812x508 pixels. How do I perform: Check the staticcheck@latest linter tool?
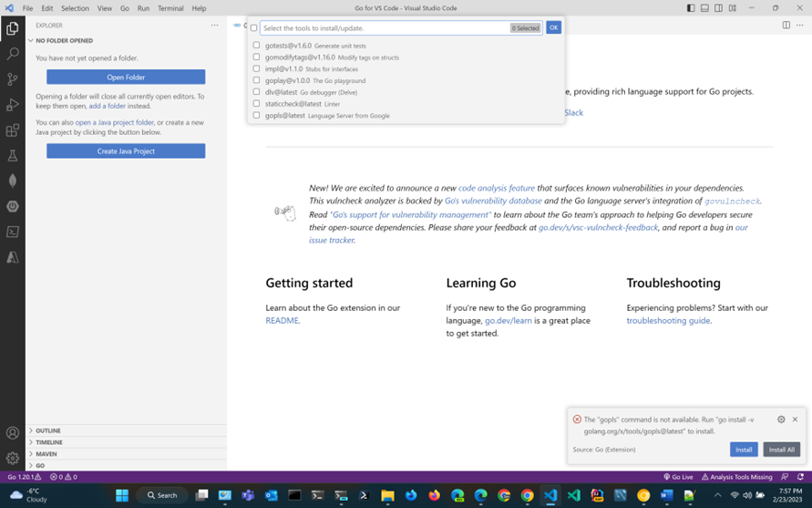pos(256,104)
